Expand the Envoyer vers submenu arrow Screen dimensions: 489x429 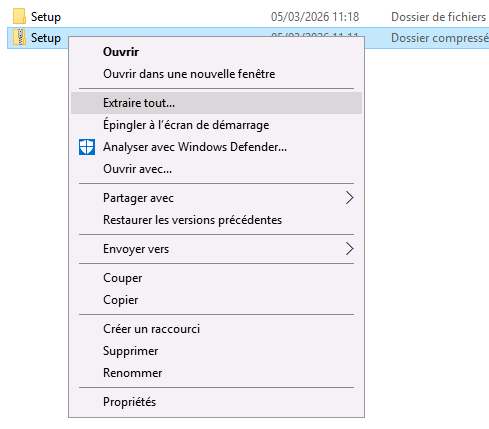click(349, 249)
